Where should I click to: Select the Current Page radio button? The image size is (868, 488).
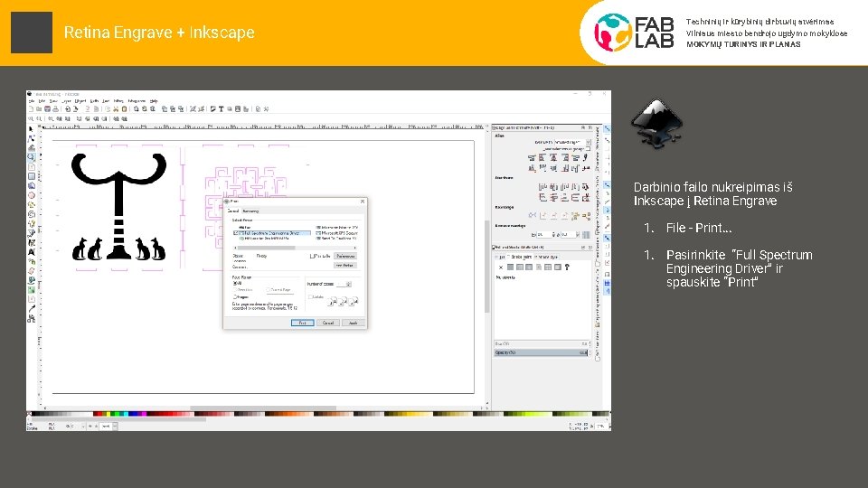pyautogui.click(x=268, y=290)
